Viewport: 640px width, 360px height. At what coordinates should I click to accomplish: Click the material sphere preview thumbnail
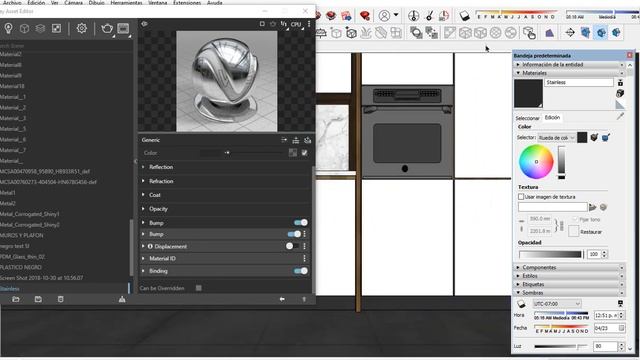227,81
